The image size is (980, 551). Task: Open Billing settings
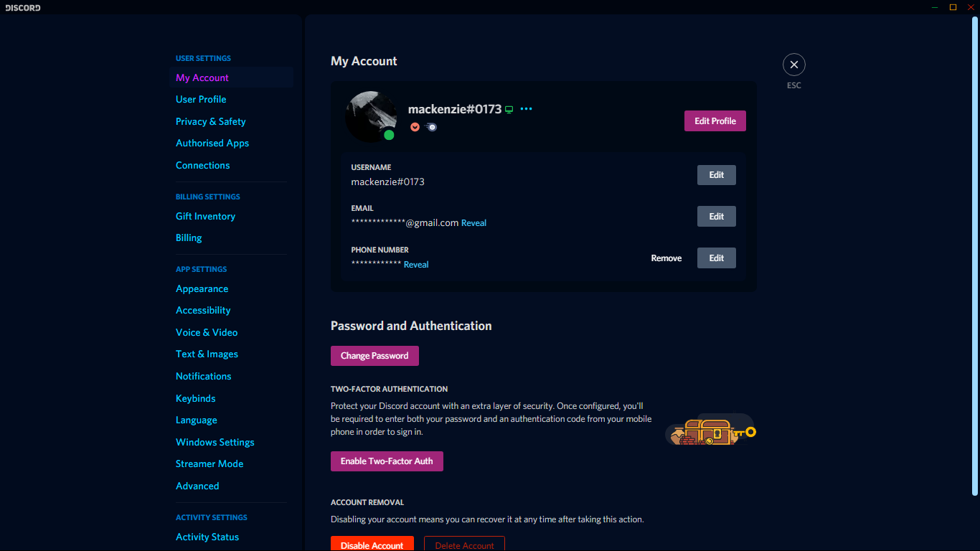[232, 238]
